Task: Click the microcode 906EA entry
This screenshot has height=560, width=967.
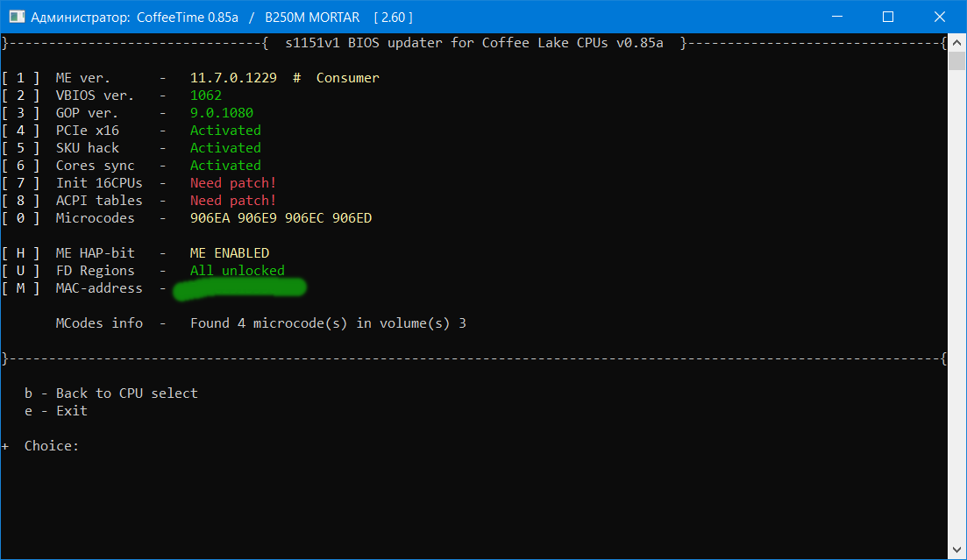Action: [210, 217]
